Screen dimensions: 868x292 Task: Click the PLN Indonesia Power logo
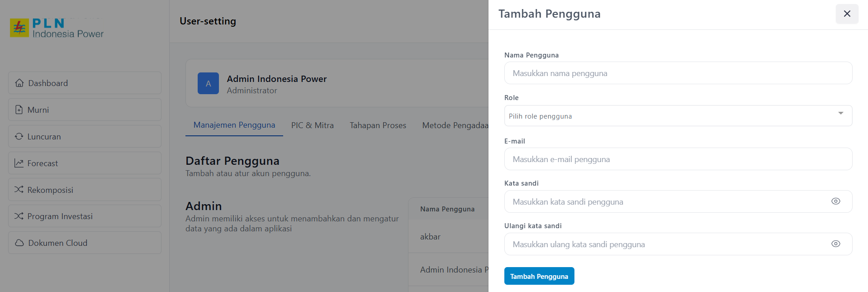click(57, 28)
